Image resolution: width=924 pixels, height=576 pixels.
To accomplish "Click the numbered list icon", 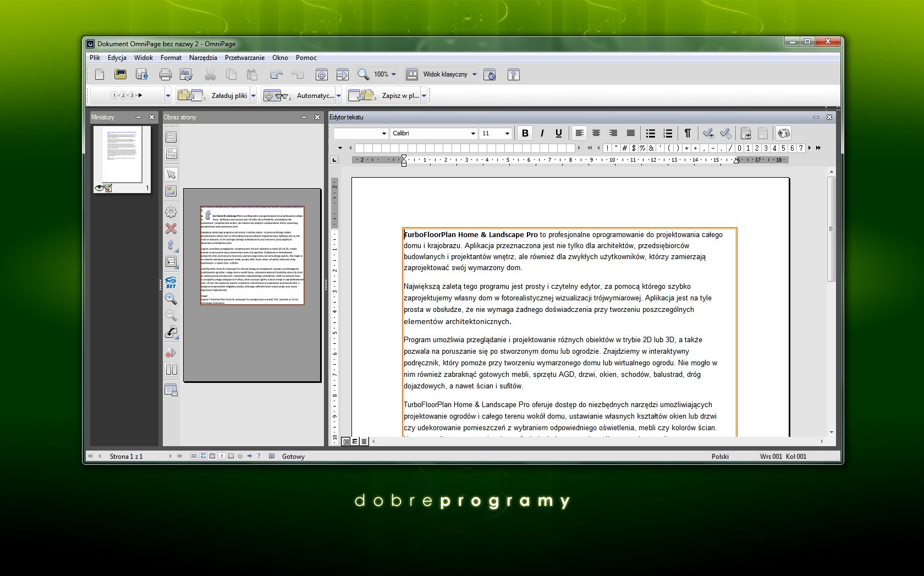I will coord(668,133).
